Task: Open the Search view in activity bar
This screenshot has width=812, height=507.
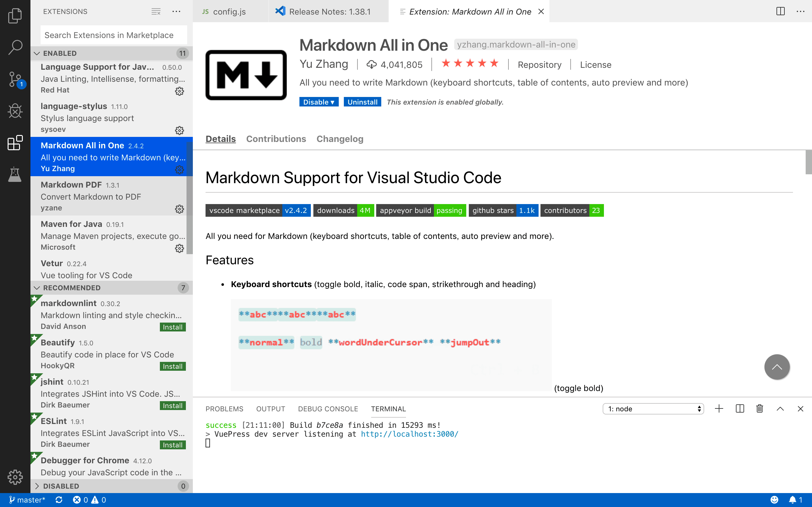Action: pos(15,47)
